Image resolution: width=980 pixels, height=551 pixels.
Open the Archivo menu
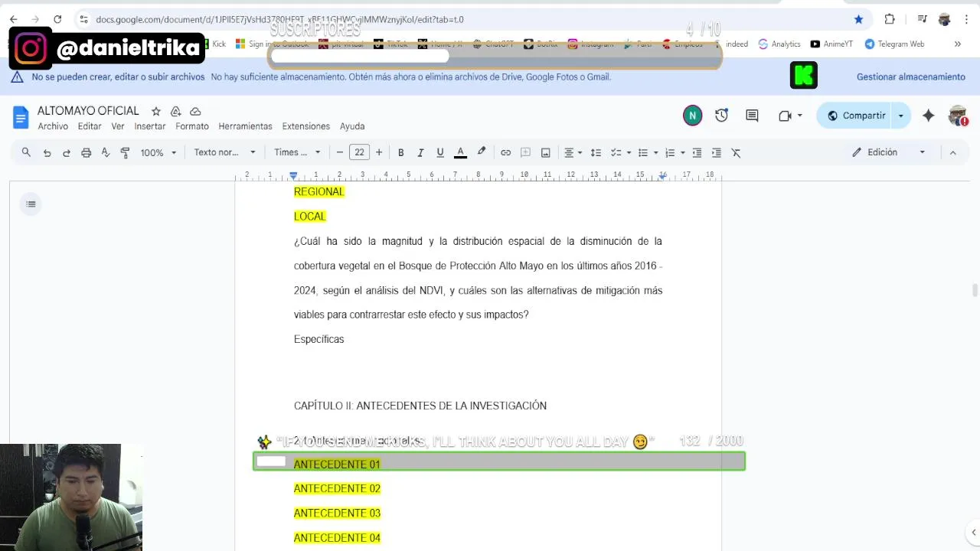click(53, 126)
